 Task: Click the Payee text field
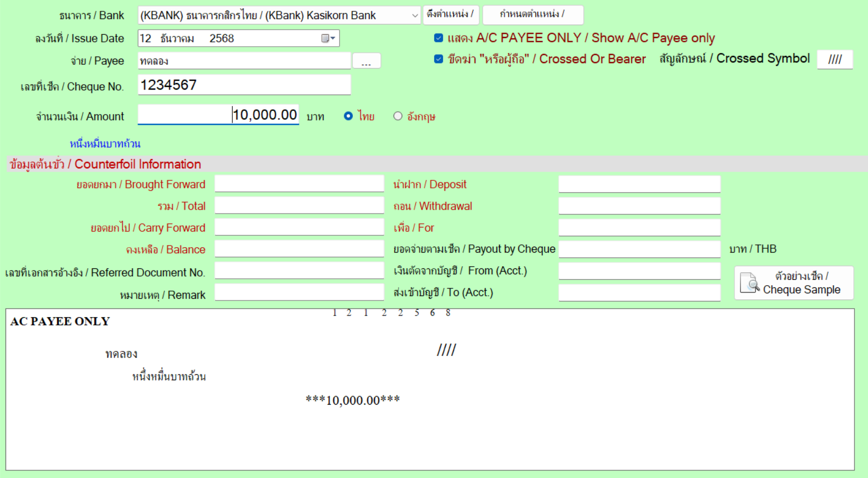[244, 61]
